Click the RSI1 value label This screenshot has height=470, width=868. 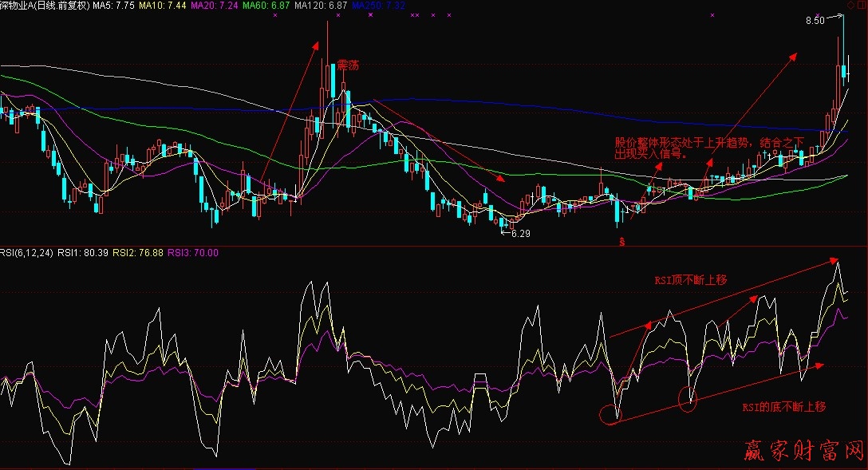[82, 253]
